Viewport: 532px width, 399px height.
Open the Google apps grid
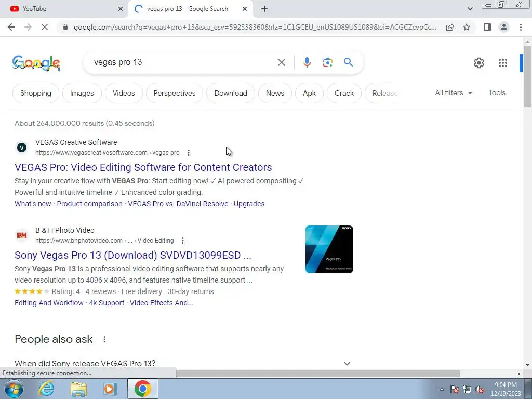[x=502, y=63]
